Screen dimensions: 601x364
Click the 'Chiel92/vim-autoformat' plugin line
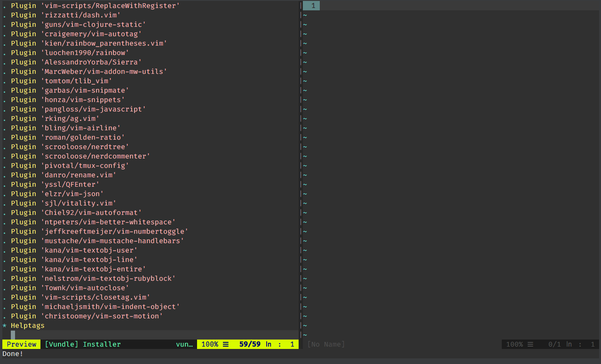point(72,213)
